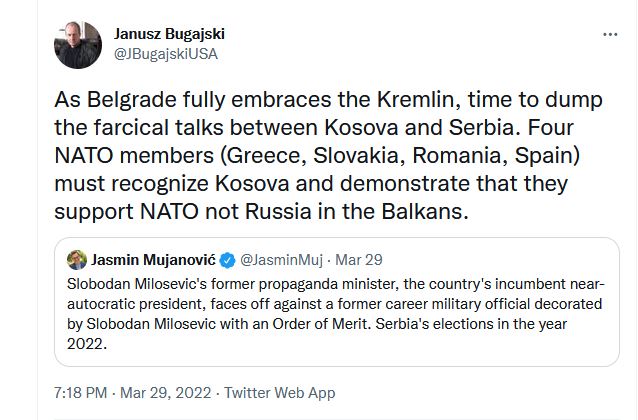Viewport: 638px width, 420px height.
Task: Click Jasmin Mujanović's small avatar icon
Action: coord(76,260)
